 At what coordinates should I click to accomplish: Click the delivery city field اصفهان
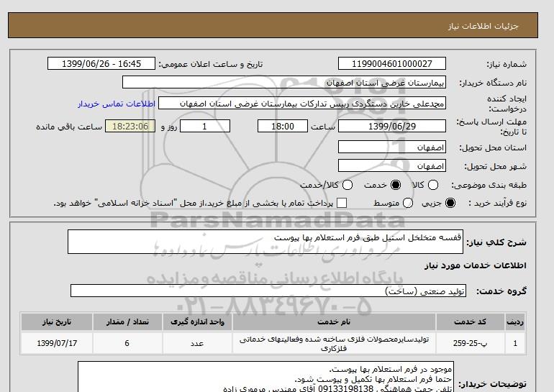pos(392,165)
